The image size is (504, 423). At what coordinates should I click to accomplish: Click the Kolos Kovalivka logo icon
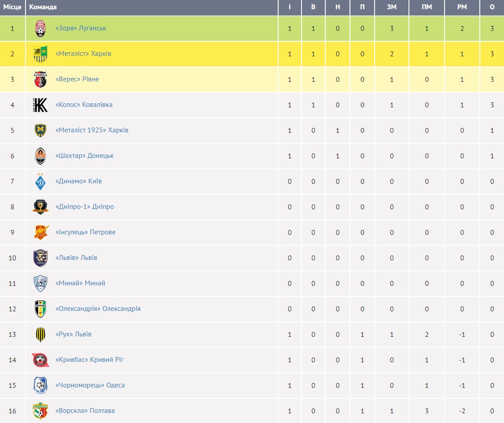(40, 105)
